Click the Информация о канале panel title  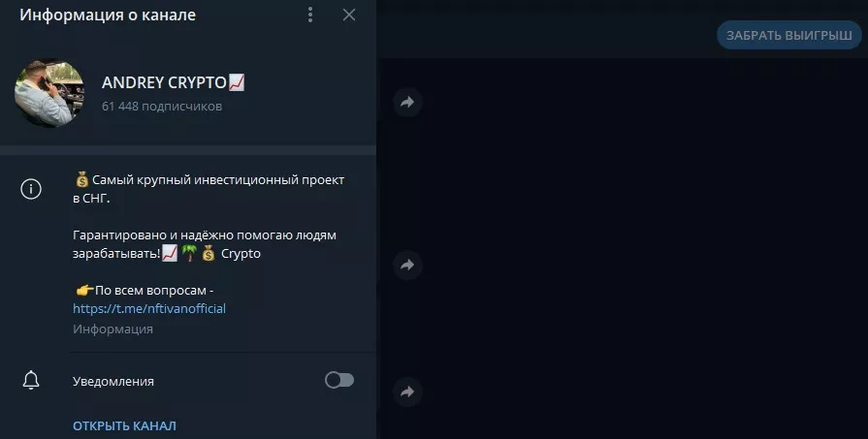pyautogui.click(x=108, y=15)
